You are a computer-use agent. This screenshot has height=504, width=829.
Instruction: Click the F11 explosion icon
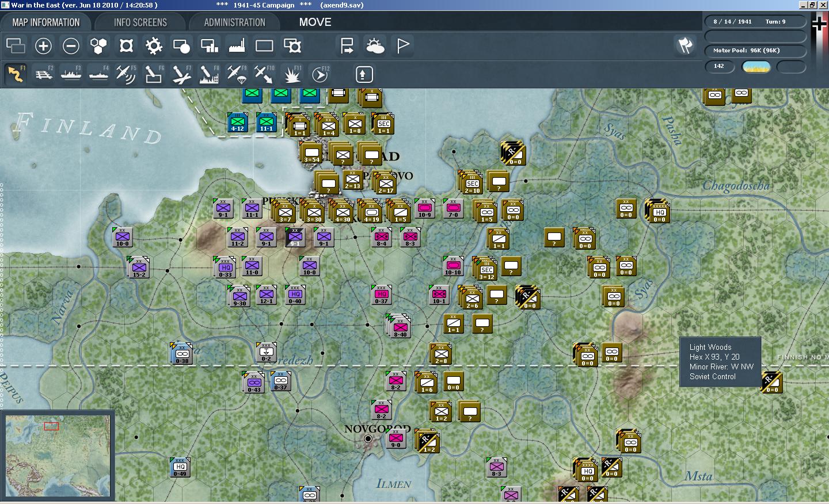(x=292, y=74)
